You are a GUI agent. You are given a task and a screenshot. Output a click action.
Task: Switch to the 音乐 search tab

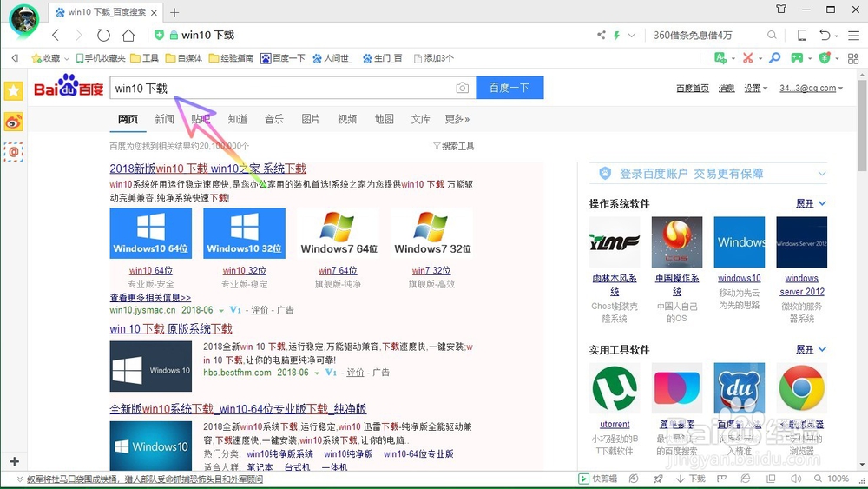coord(274,119)
